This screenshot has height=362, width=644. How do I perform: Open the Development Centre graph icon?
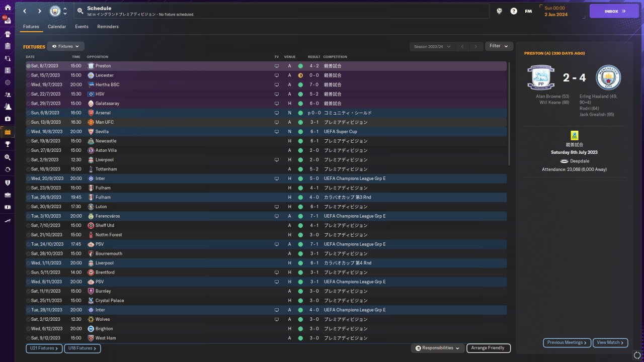(8, 220)
